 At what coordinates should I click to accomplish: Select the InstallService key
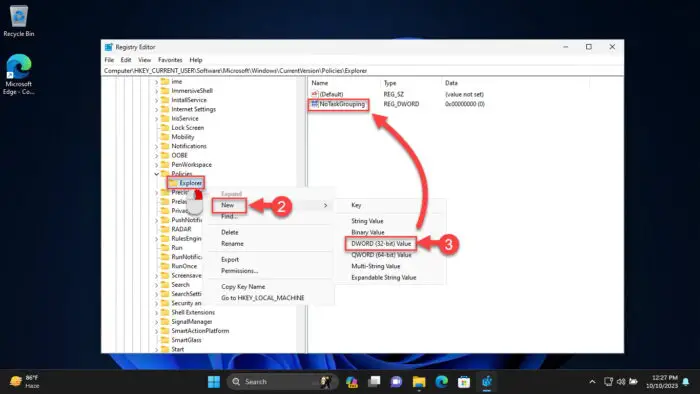[189, 100]
